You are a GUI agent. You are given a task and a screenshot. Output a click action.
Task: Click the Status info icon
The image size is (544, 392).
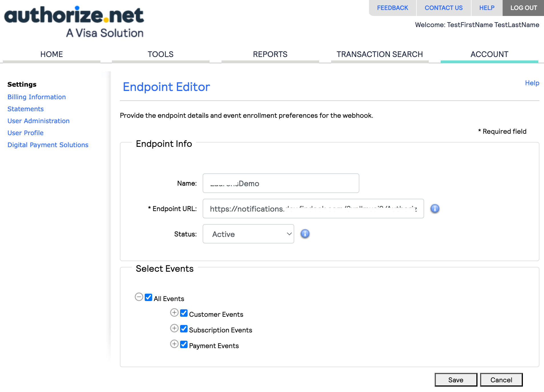(x=305, y=234)
